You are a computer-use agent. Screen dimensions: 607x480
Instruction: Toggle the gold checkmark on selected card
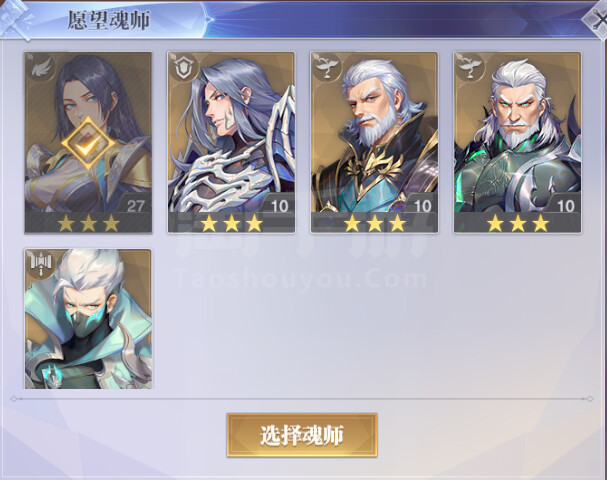point(88,143)
